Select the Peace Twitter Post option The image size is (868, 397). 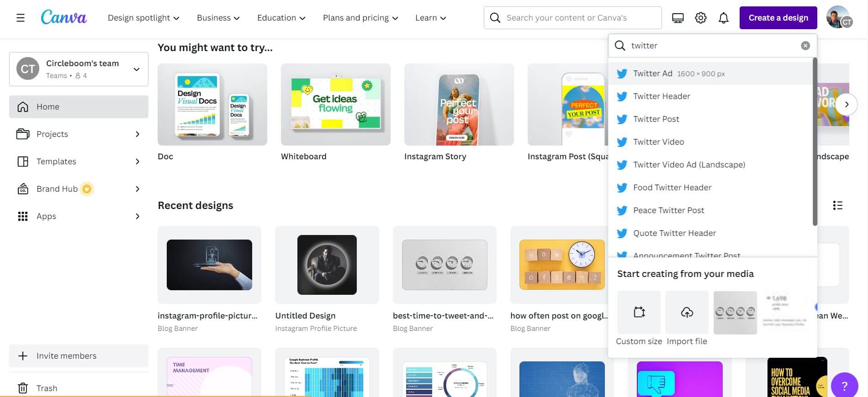pos(710,210)
